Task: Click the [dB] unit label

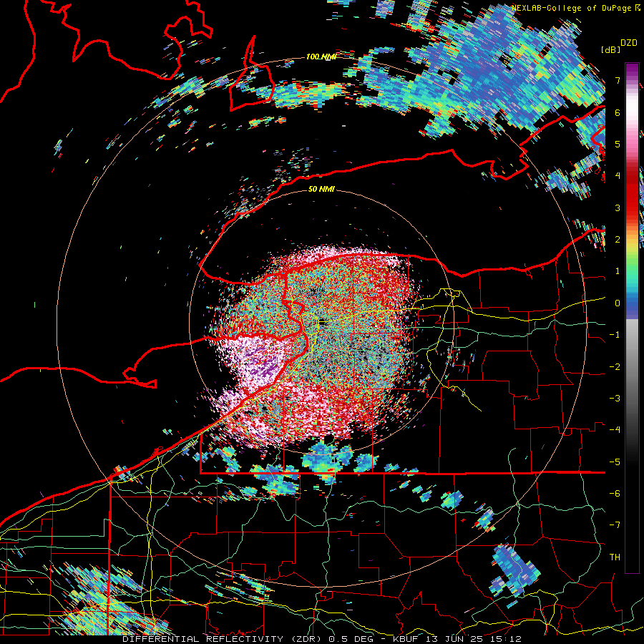Action: pyautogui.click(x=610, y=49)
